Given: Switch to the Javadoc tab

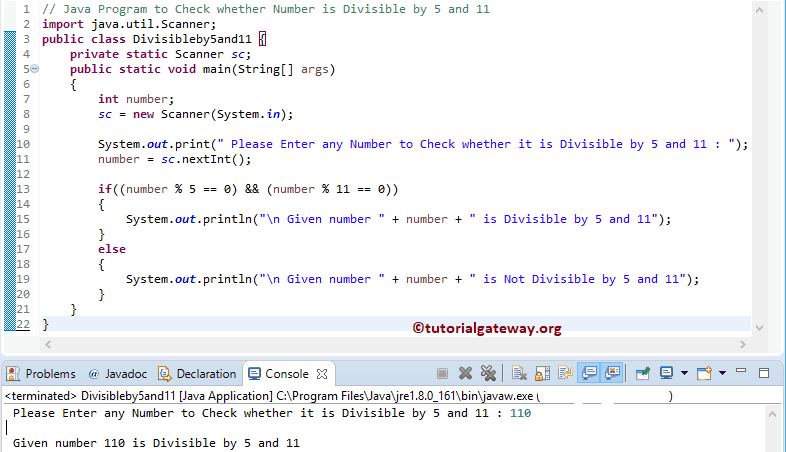Looking at the screenshot, I should click(x=118, y=374).
